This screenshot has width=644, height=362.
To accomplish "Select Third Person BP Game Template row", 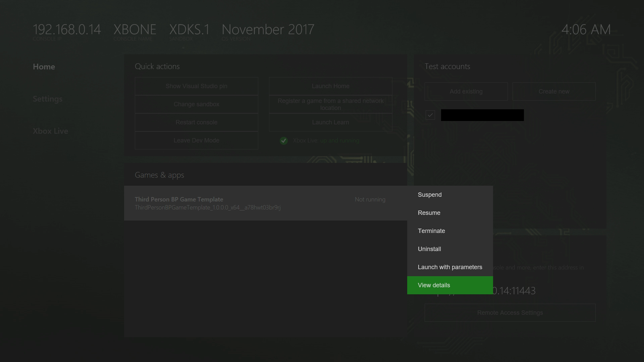I will 266,203.
